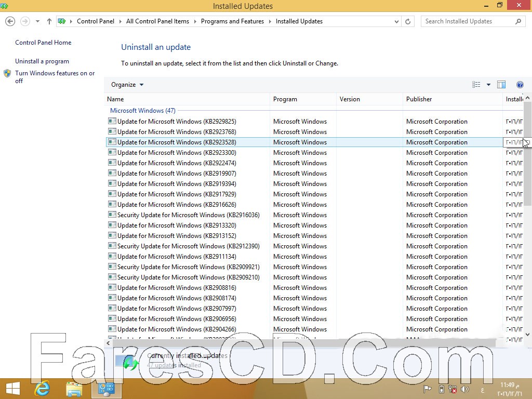Open address bar history dropdown
532x399 pixels.
(x=396, y=21)
